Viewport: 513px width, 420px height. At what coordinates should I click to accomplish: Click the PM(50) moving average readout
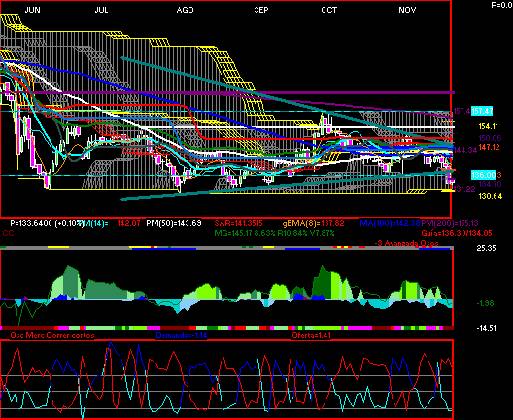174,223
